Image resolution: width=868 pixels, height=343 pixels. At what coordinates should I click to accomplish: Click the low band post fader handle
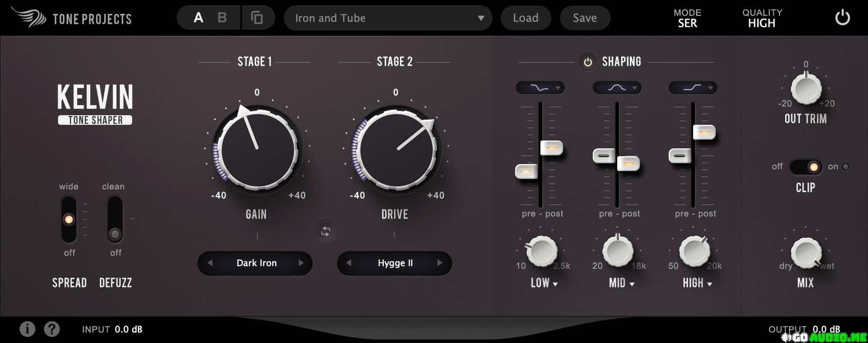[552, 147]
